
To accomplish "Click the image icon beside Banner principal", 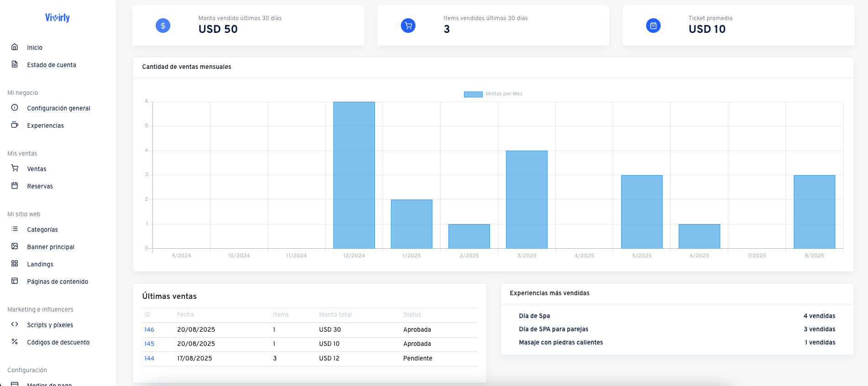I will 15,246.
